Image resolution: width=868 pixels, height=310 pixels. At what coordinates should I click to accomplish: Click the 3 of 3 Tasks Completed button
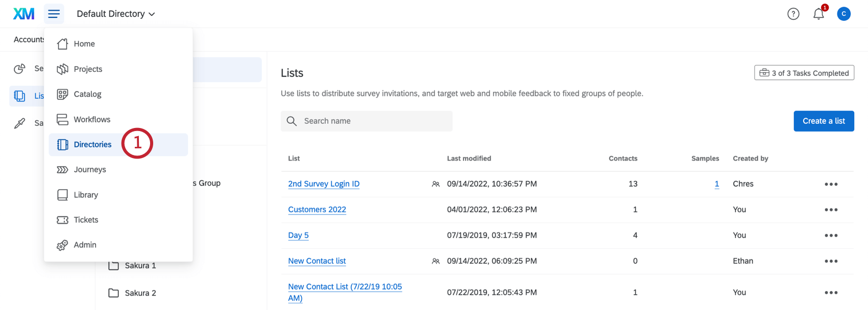[804, 73]
